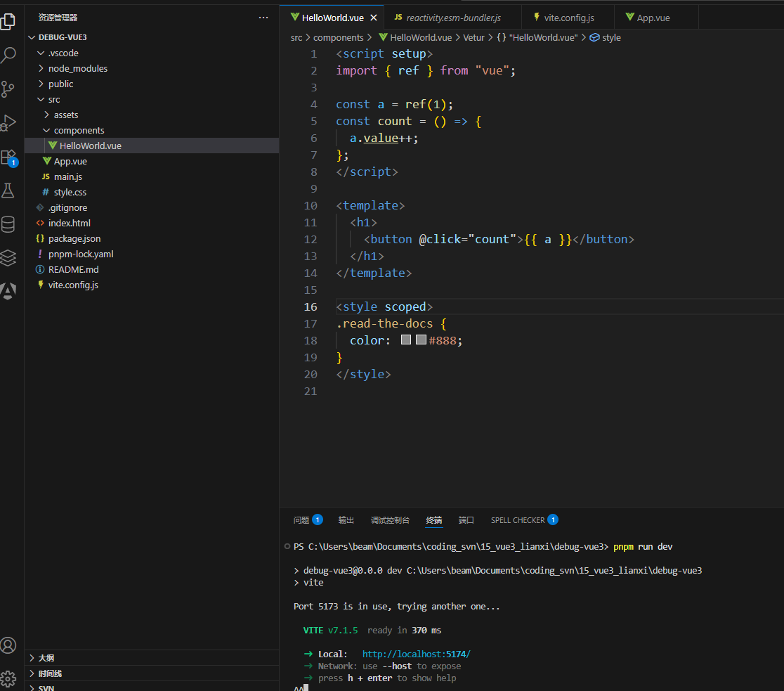Open the 问题 (Problems) panel tab
The image size is (784, 691).
(x=302, y=520)
